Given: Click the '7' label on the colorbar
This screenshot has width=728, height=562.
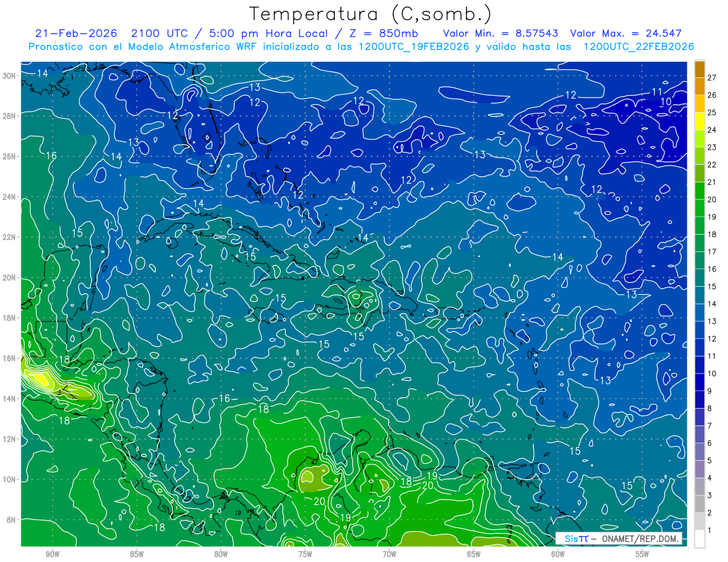Looking at the screenshot, I should click(710, 426).
